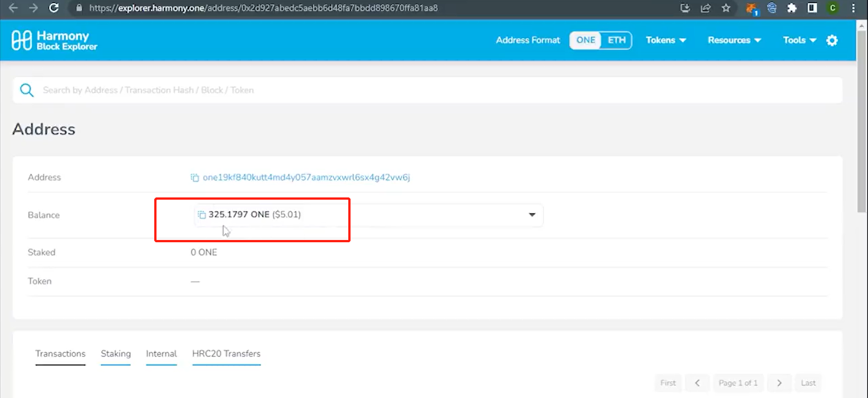Install the app via the address bar icon
The width and height of the screenshot is (868, 398).
685,8
